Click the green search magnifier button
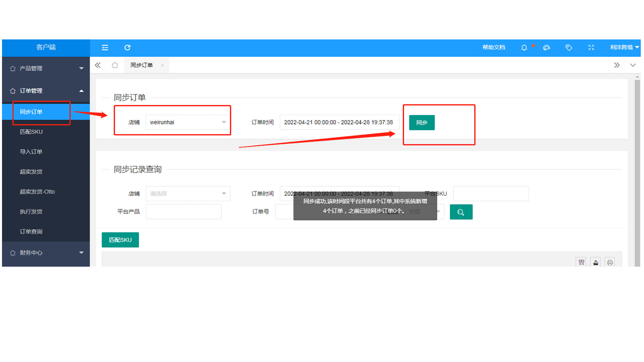This screenshot has width=644, height=362. pyautogui.click(x=461, y=212)
